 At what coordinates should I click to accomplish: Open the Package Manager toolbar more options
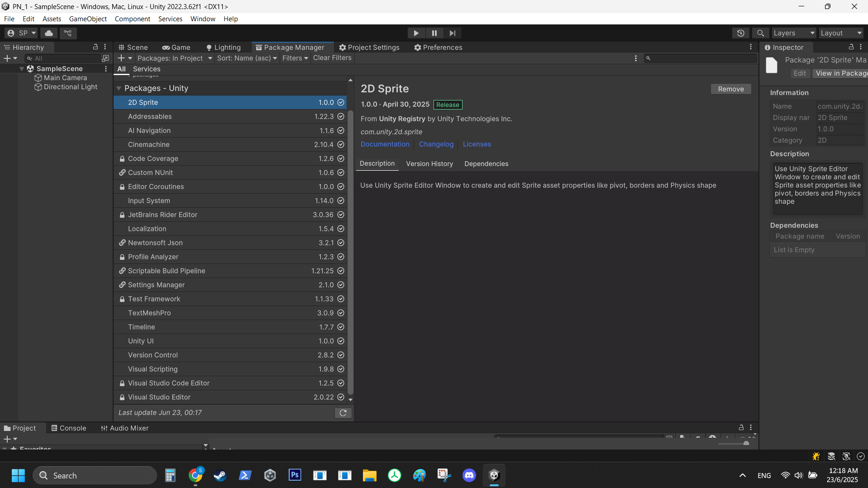(x=636, y=58)
